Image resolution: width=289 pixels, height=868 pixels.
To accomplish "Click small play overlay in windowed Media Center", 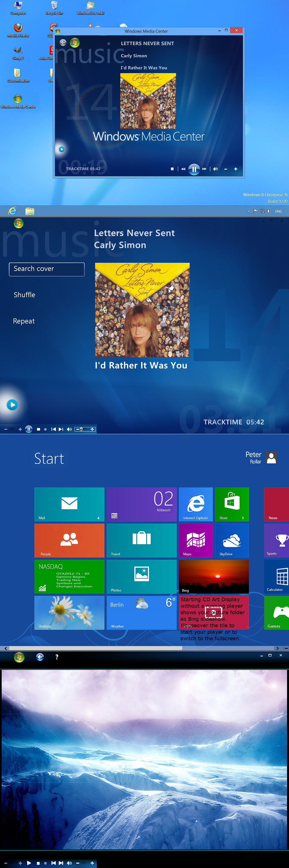I will click(61, 149).
